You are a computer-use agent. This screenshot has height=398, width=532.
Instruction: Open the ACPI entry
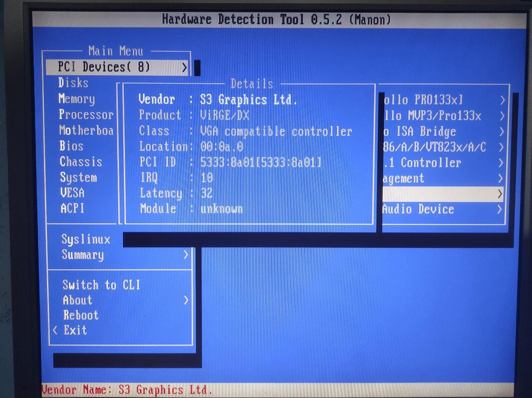pos(73,208)
